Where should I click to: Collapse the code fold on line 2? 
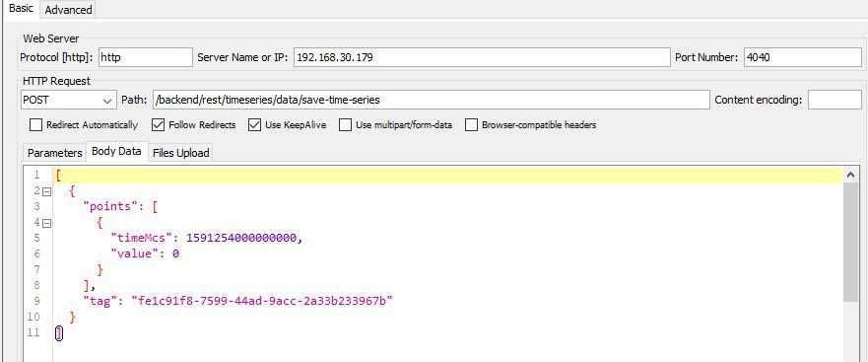[x=46, y=191]
